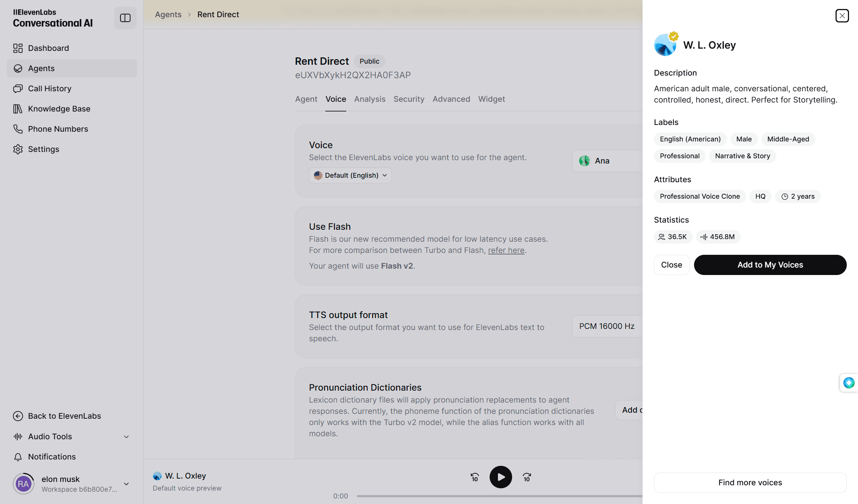The height and width of the screenshot is (504, 858).
Task: Click the English (American) label chip
Action: click(690, 139)
